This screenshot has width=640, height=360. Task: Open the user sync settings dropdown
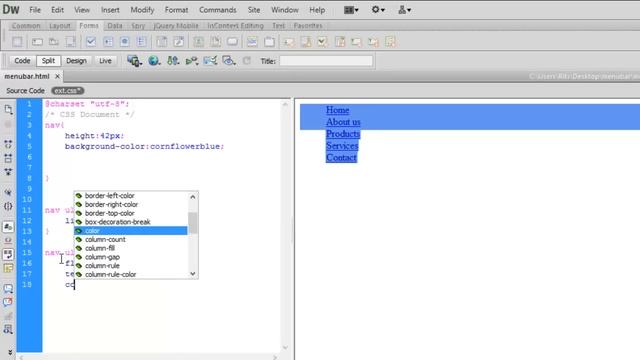point(404,10)
